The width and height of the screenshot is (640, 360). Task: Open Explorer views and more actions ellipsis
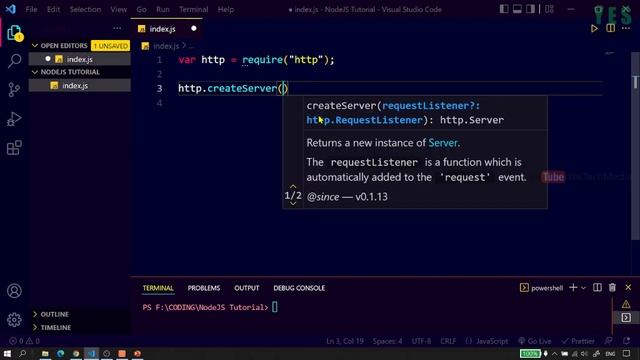[117, 28]
